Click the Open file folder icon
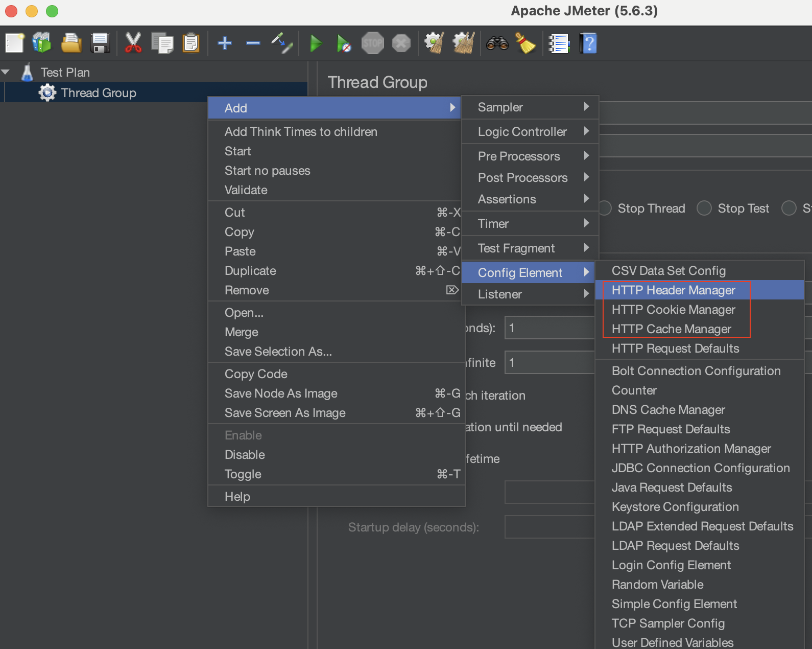Screen dimensions: 812x649 click(71, 43)
